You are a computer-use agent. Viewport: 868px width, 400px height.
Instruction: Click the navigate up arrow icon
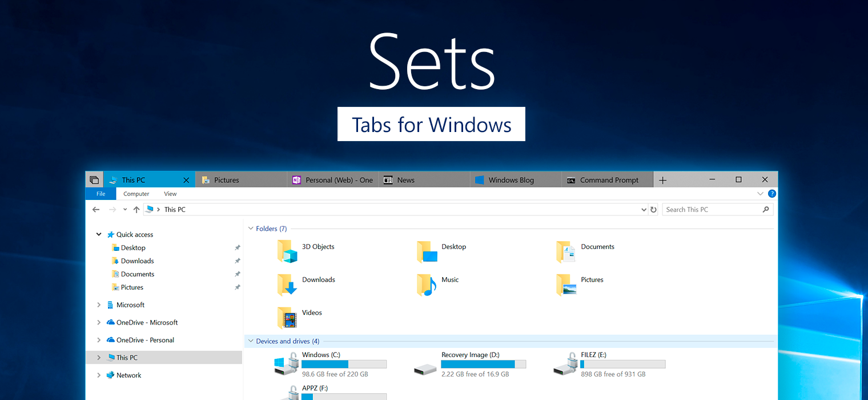pyautogui.click(x=136, y=209)
